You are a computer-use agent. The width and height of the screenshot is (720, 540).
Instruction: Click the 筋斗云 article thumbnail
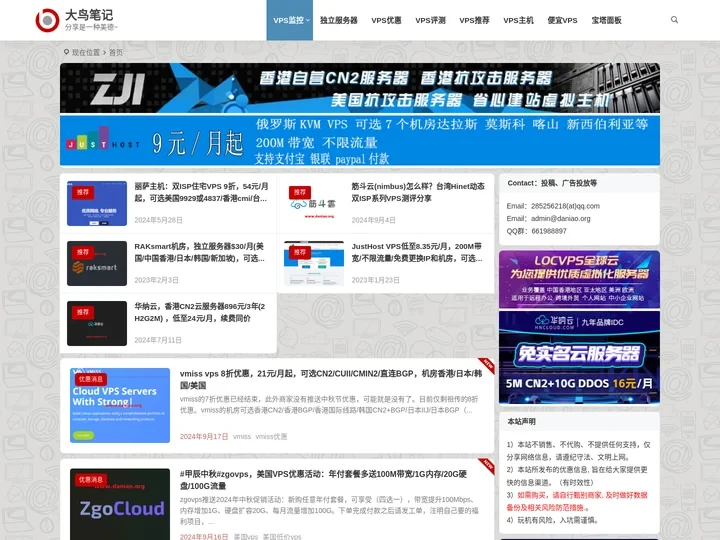point(314,203)
